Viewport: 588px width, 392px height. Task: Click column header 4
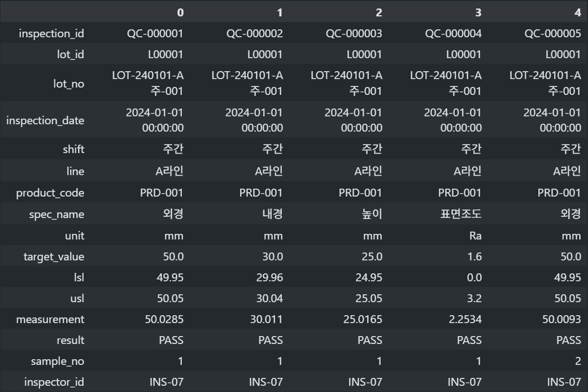577,12
